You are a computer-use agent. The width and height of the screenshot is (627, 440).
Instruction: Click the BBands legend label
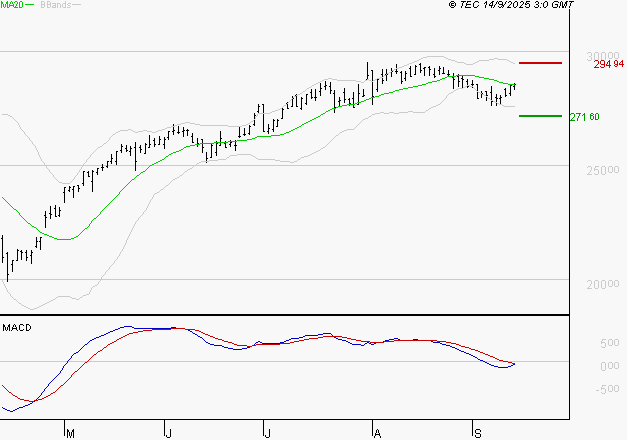[x=56, y=5]
